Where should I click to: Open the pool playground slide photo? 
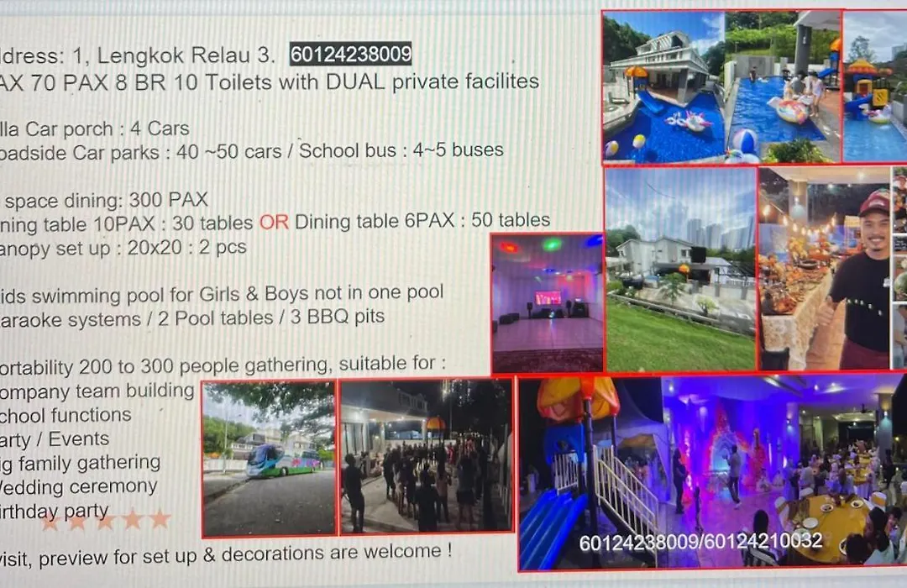coord(875,87)
